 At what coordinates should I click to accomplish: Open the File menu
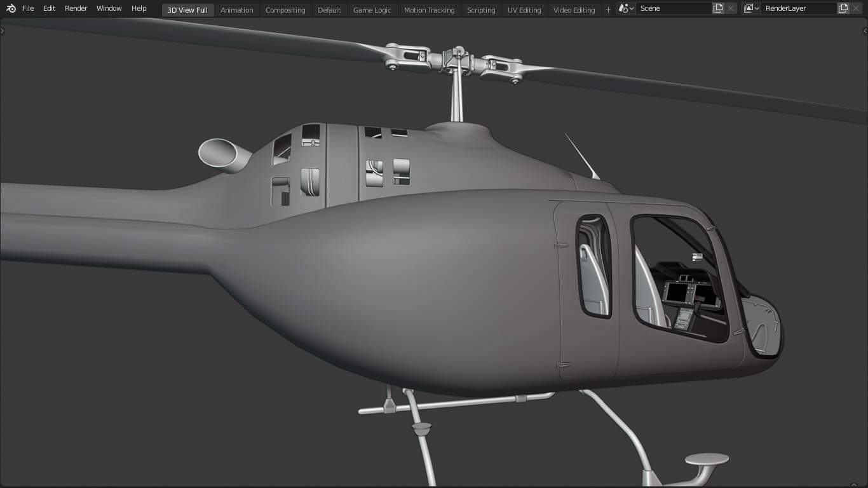click(x=28, y=8)
